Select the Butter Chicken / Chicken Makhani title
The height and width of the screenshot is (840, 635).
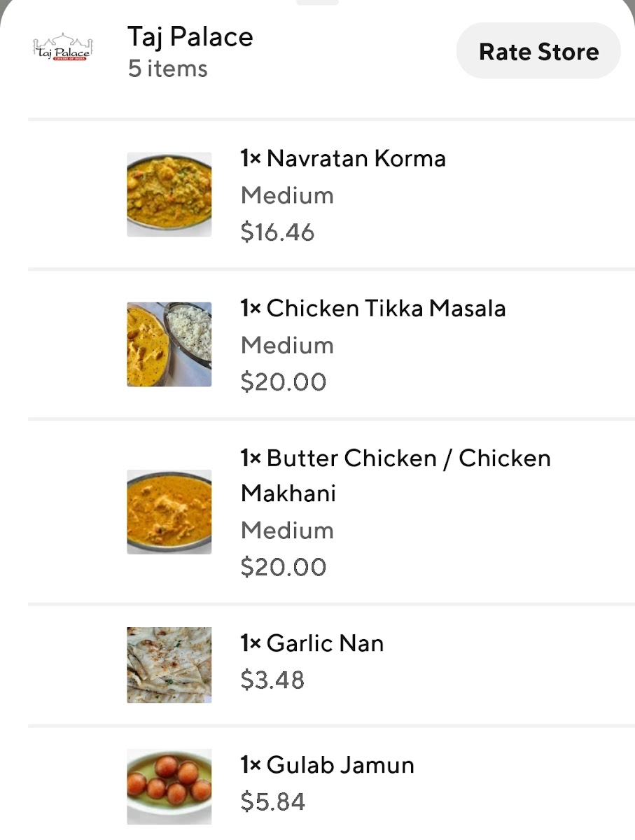click(x=395, y=475)
